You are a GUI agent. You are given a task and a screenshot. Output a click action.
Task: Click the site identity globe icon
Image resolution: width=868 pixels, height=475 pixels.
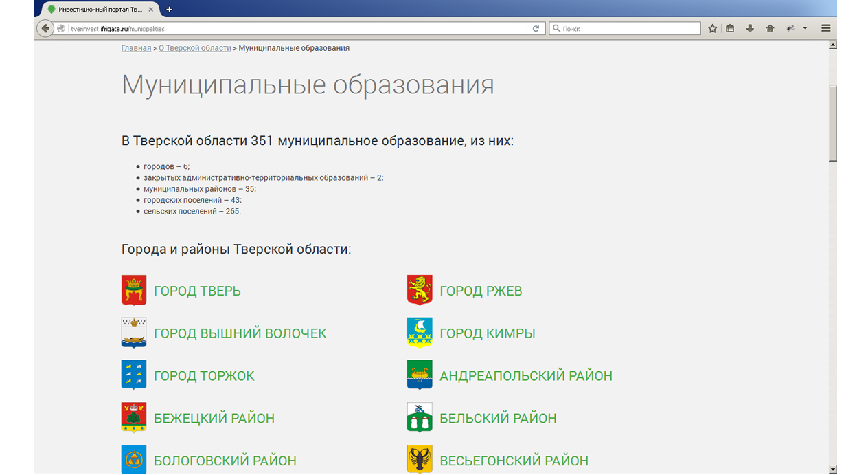pyautogui.click(x=62, y=29)
